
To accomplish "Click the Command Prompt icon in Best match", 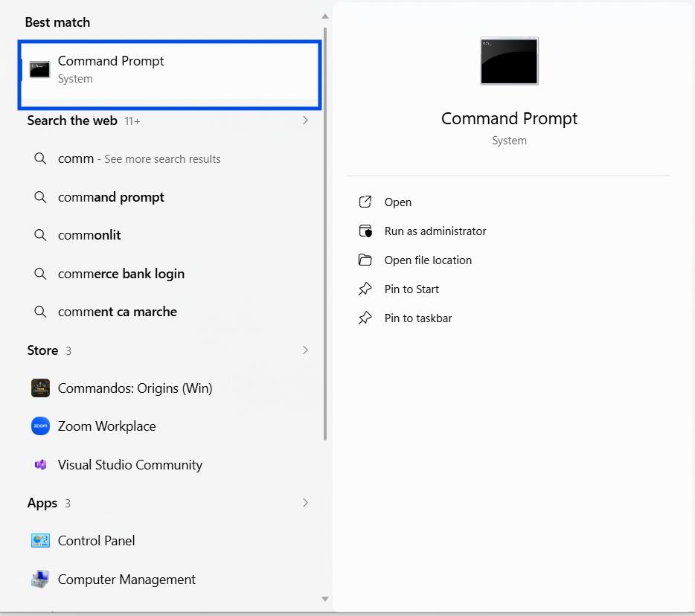I will (x=39, y=69).
